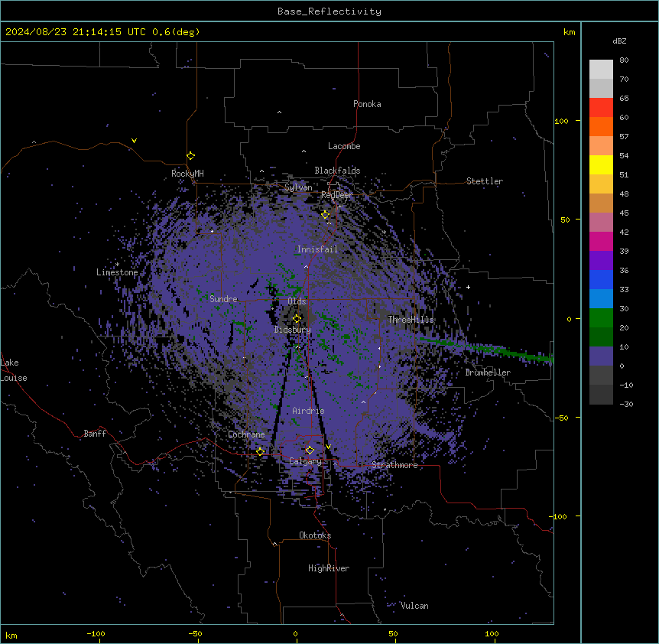This screenshot has height=644, width=659.
Task: Click the Banff label
Action: tap(95, 434)
